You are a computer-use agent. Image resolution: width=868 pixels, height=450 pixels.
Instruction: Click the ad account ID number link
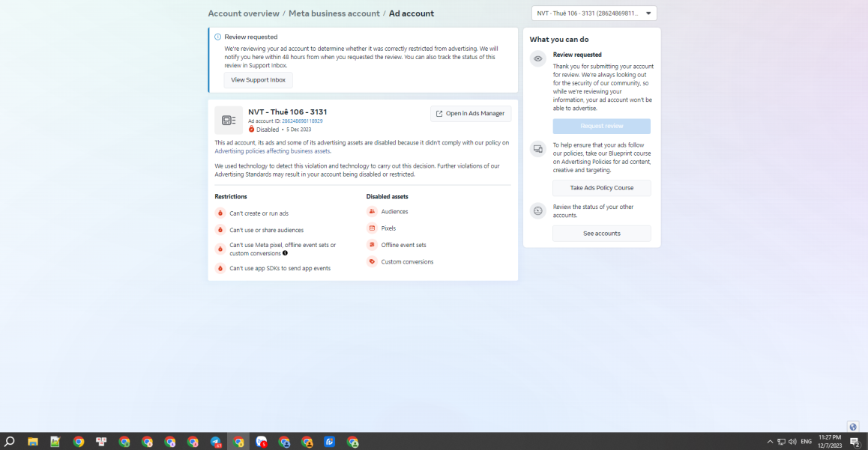tap(302, 121)
